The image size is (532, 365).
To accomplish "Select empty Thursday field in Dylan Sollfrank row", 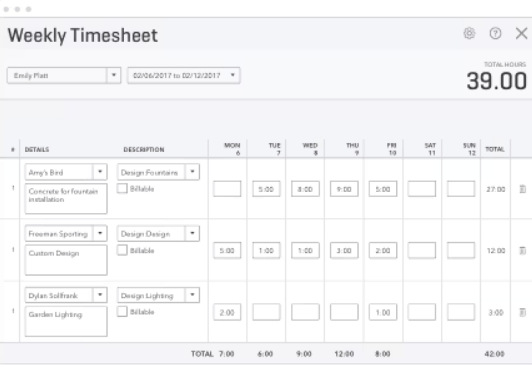I will (344, 312).
